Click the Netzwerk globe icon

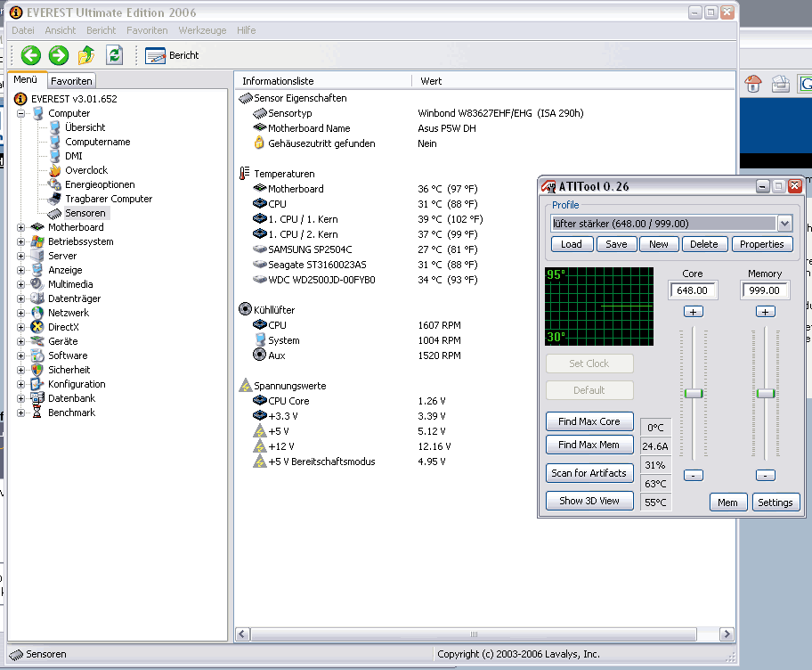[x=37, y=313]
